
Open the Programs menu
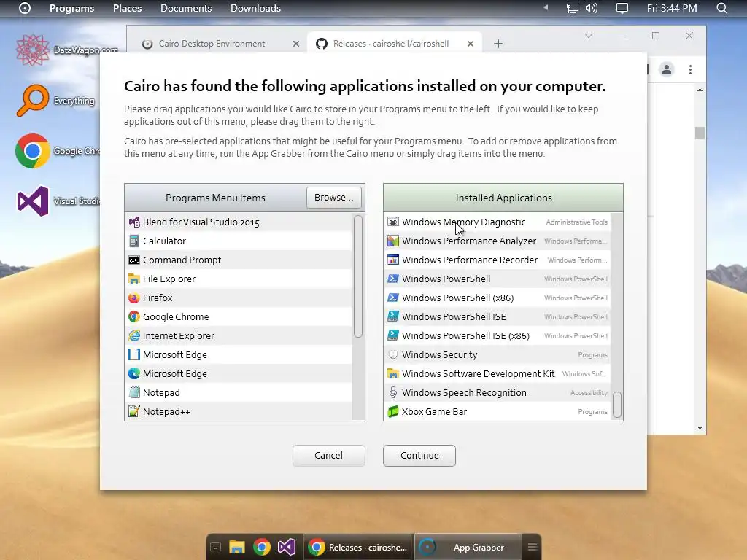72,8
